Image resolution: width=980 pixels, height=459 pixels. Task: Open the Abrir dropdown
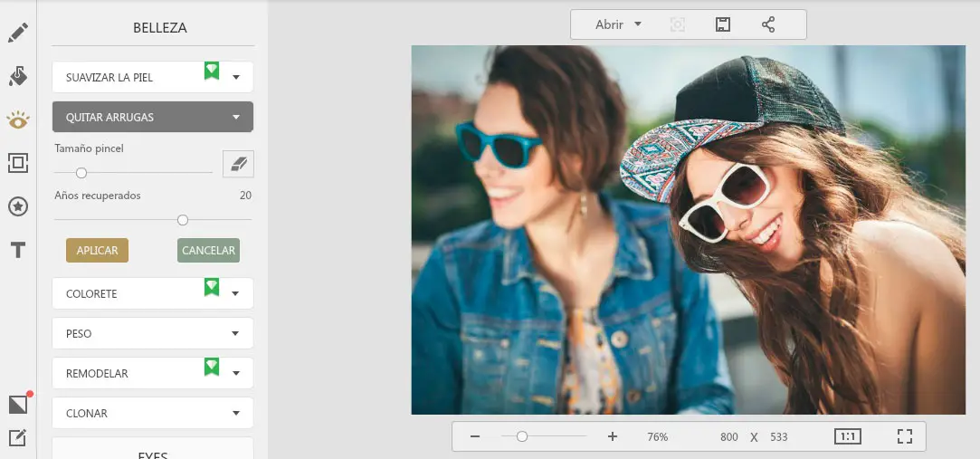618,24
